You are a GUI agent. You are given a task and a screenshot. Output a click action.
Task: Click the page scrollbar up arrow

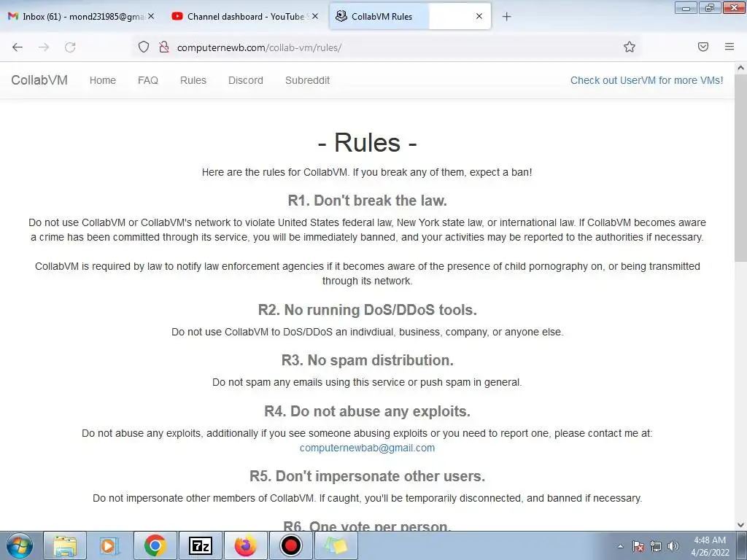pos(741,68)
